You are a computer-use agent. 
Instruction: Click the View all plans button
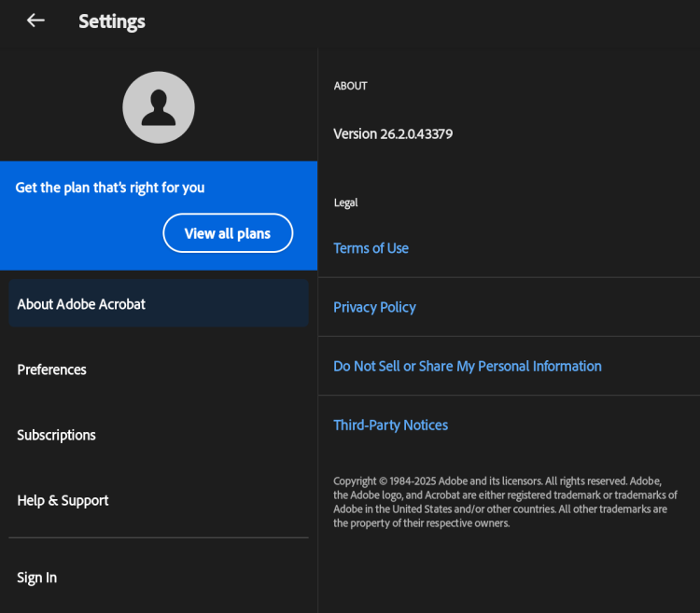(x=228, y=233)
